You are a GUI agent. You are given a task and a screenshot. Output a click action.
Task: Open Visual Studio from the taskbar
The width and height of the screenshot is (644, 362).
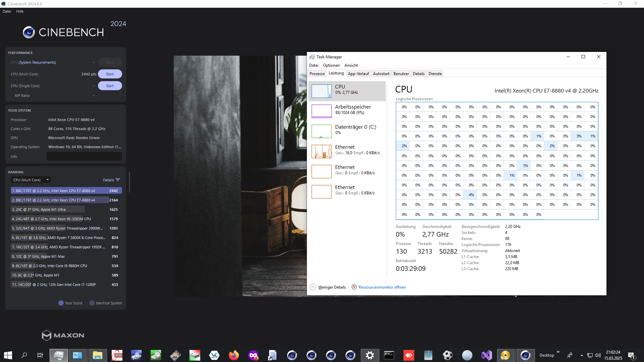(x=486, y=355)
